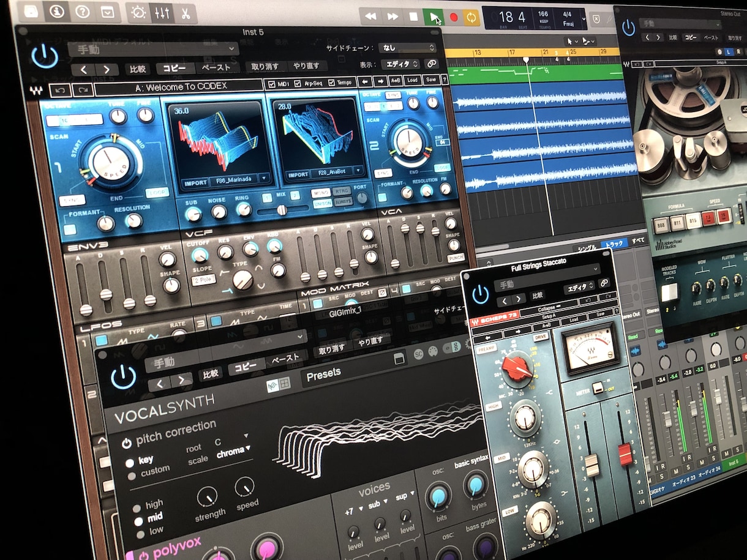Click the ペースト button in Codex header
Viewport: 747px width, 560px height.
pos(216,68)
